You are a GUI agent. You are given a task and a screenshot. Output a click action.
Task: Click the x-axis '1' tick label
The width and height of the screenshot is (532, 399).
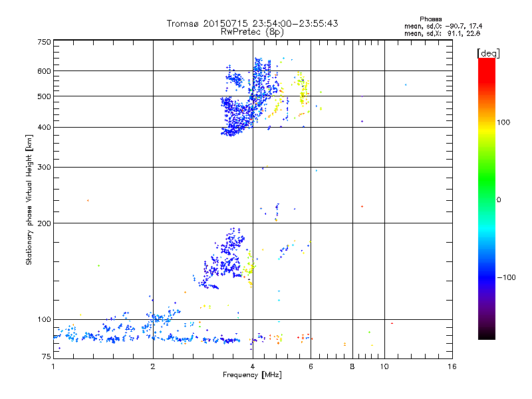pyautogui.click(x=53, y=366)
